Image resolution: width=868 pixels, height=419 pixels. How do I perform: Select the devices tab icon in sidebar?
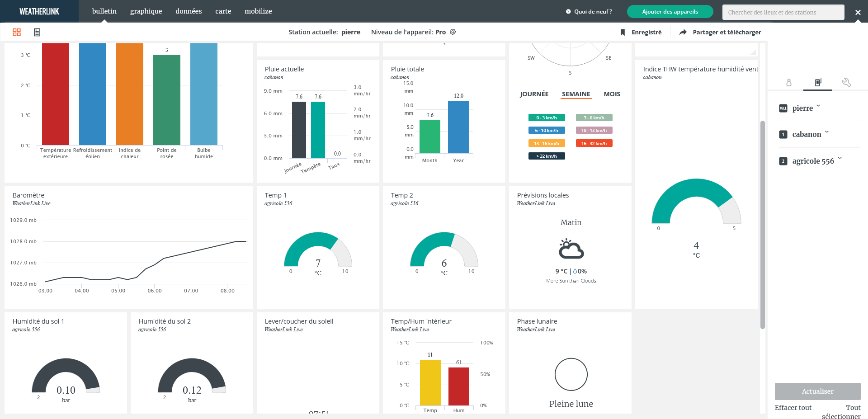818,82
